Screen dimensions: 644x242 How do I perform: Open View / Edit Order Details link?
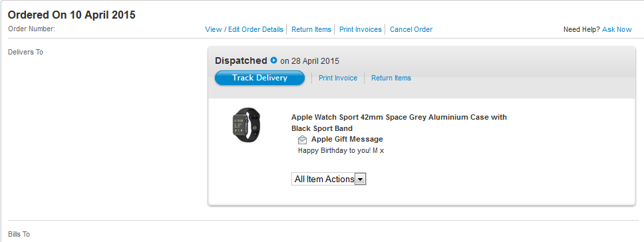coord(244,29)
